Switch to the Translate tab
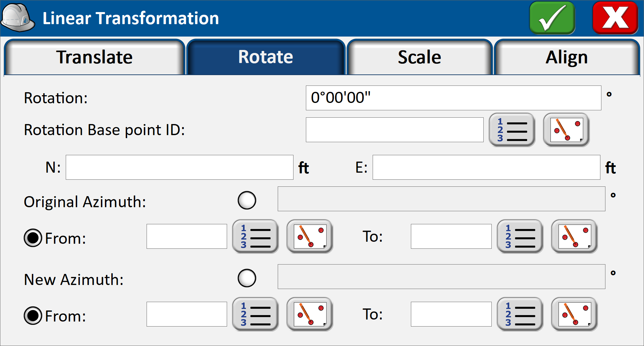 tap(94, 57)
